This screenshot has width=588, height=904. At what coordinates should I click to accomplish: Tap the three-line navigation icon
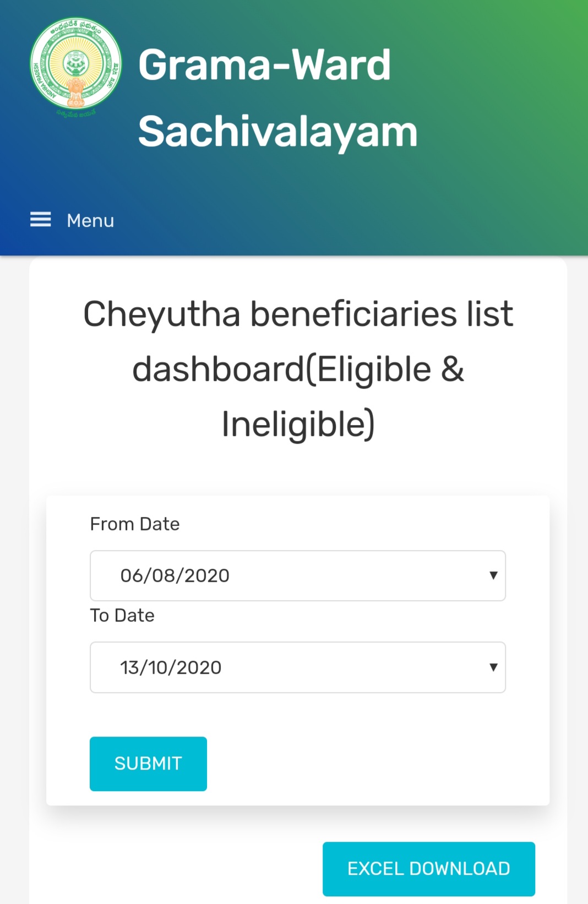[40, 220]
